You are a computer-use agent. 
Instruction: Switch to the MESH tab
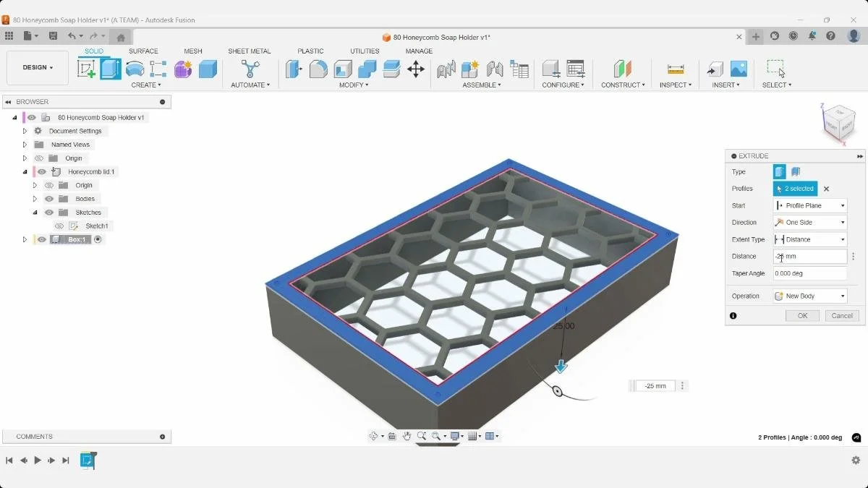pyautogui.click(x=193, y=51)
